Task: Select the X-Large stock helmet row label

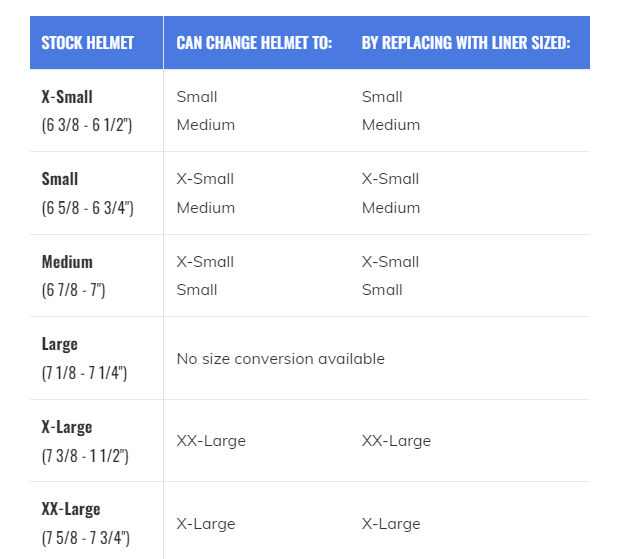Action: pyautogui.click(x=67, y=427)
